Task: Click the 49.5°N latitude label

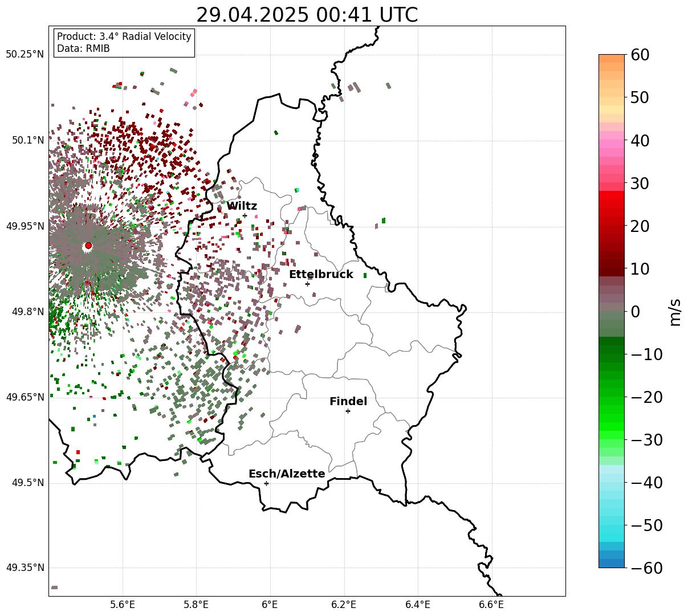Action: [x=27, y=483]
